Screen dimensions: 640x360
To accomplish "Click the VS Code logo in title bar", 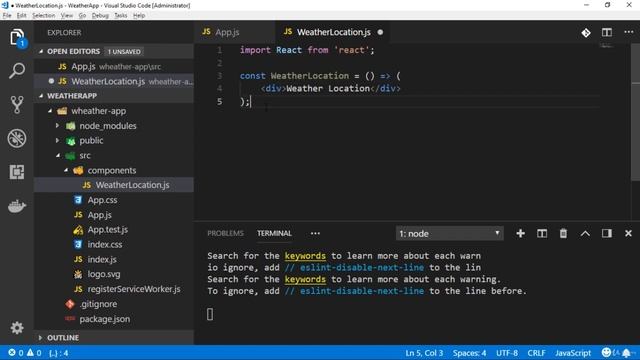I will pyautogui.click(x=4, y=5).
